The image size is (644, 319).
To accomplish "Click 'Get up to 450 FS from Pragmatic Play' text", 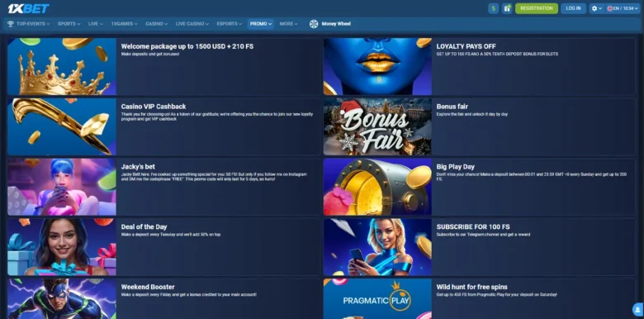I will [x=497, y=294].
